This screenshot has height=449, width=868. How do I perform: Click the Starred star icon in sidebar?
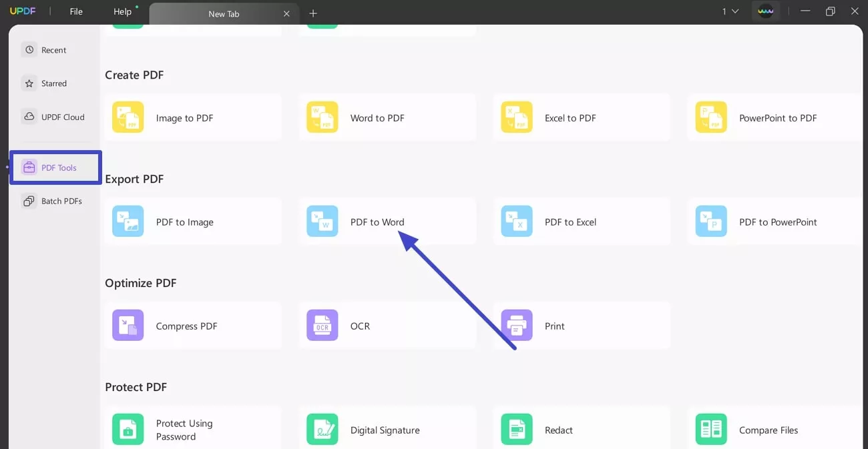[29, 83]
